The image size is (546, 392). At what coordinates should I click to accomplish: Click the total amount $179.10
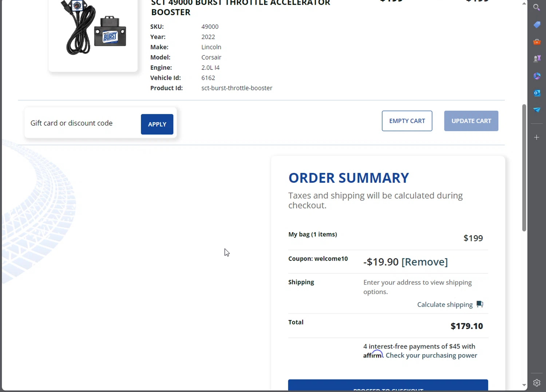pyautogui.click(x=467, y=326)
